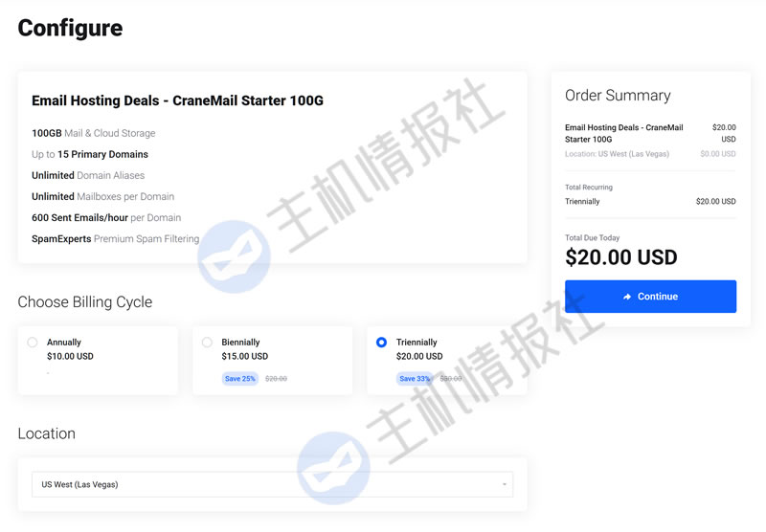Click the Choose Billing Cycle heading

point(85,302)
